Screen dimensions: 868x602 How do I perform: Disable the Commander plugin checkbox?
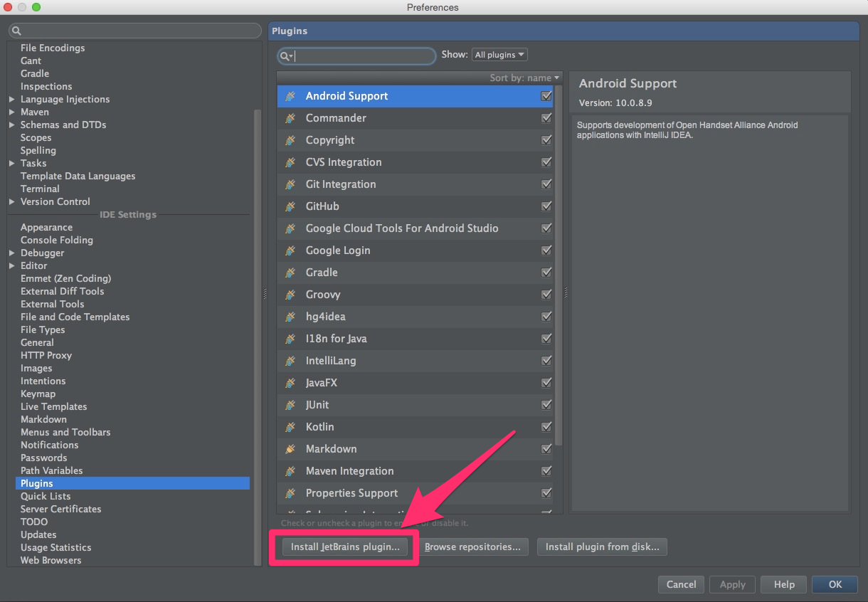coord(546,118)
